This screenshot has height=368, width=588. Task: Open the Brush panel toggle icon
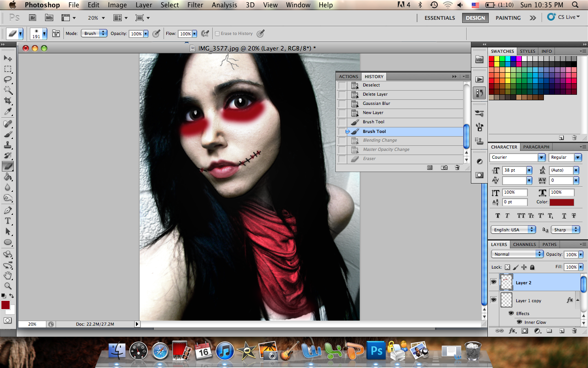tap(57, 34)
